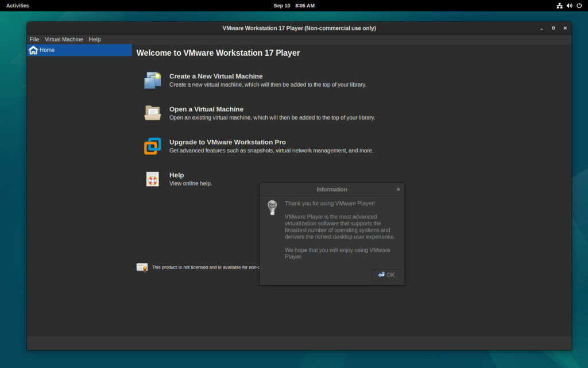This screenshot has height=368, width=588.
Task: Click the license certificate icon
Action: 142,267
